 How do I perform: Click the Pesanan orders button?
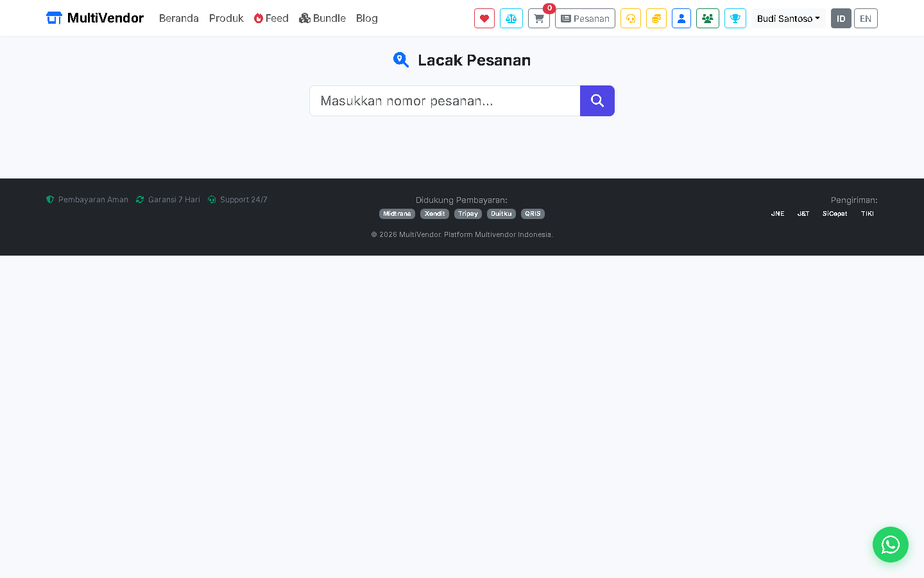pos(585,19)
